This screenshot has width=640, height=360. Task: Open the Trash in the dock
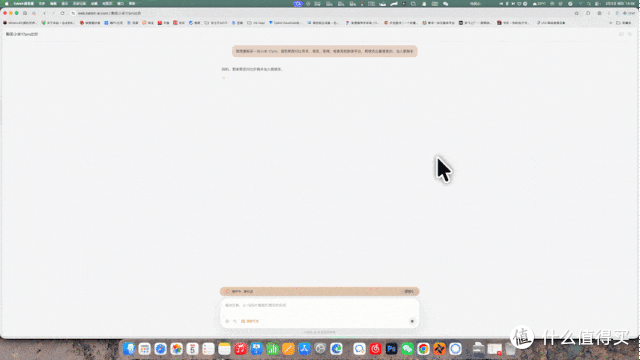510,349
